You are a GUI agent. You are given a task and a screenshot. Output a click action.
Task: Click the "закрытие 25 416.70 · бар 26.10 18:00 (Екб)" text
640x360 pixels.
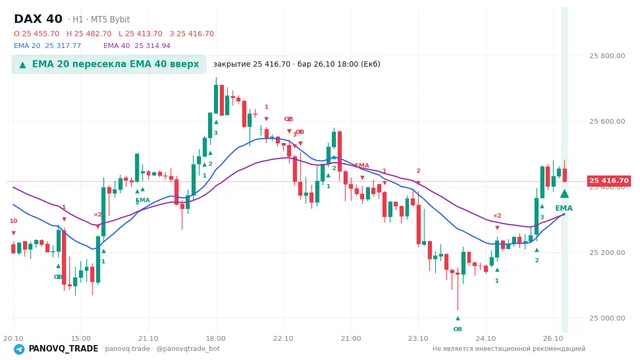point(297,64)
